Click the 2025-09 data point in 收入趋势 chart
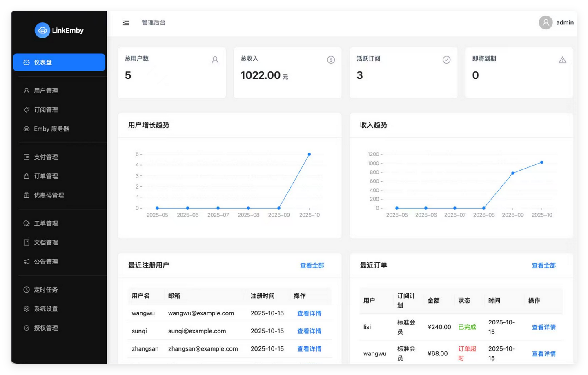This screenshot has width=588, height=375. tap(513, 173)
